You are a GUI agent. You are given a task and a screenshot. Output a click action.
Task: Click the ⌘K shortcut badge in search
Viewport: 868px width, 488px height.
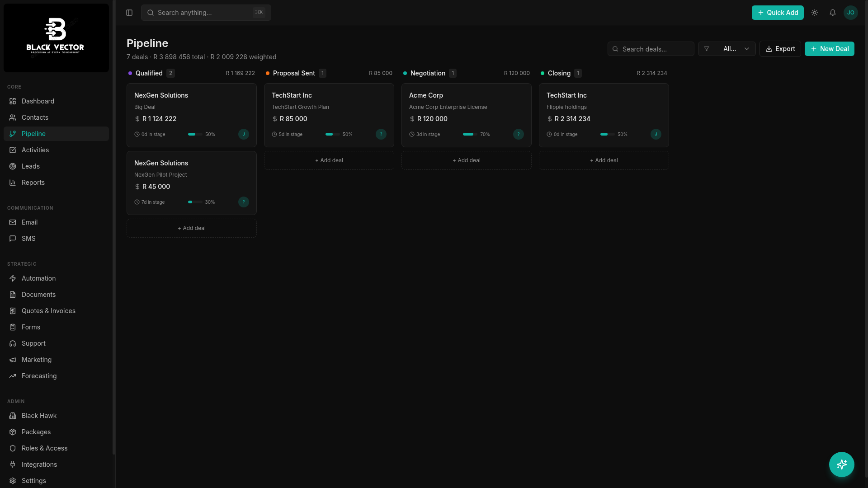click(259, 13)
